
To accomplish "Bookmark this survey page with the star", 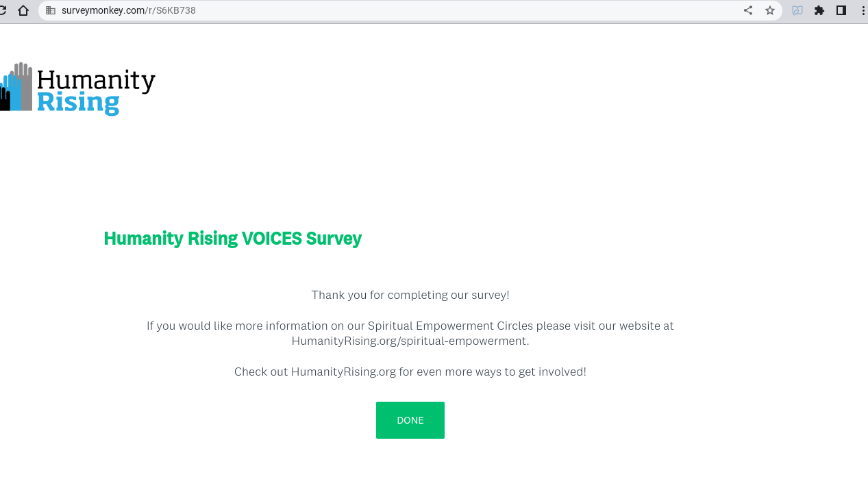I will [x=770, y=10].
